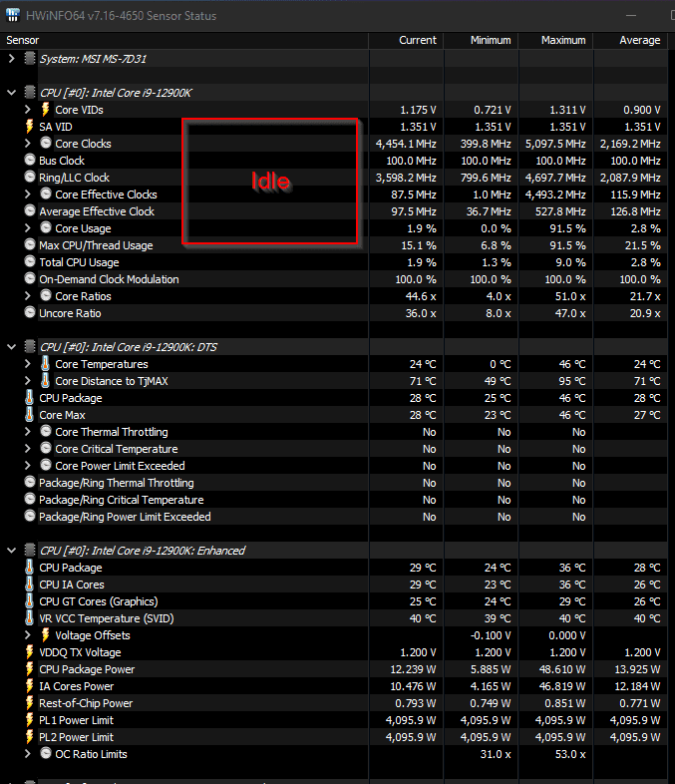Minimize the HWiNFO64 Sensor Status window

click(x=631, y=15)
